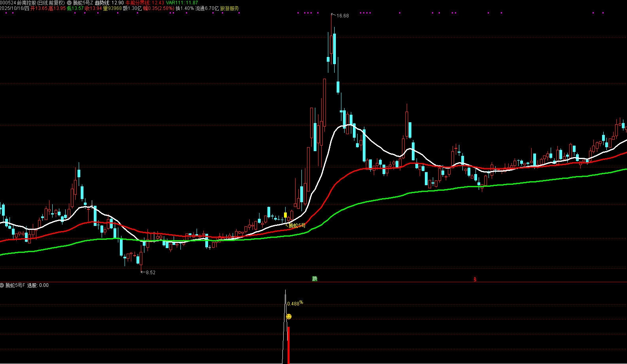Screen dimensions: 627x364
Task: Click the 开13.65 open price text
Action: tap(39, 8)
